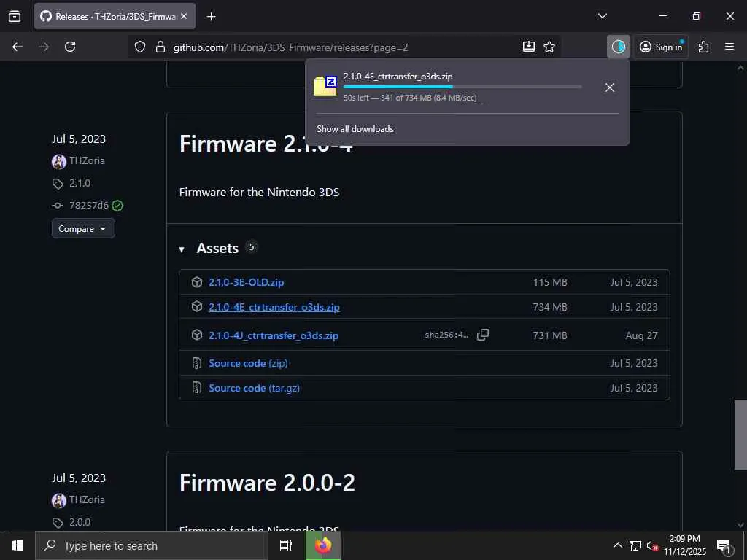
Task: Download Source code (zip)
Action: 248,363
